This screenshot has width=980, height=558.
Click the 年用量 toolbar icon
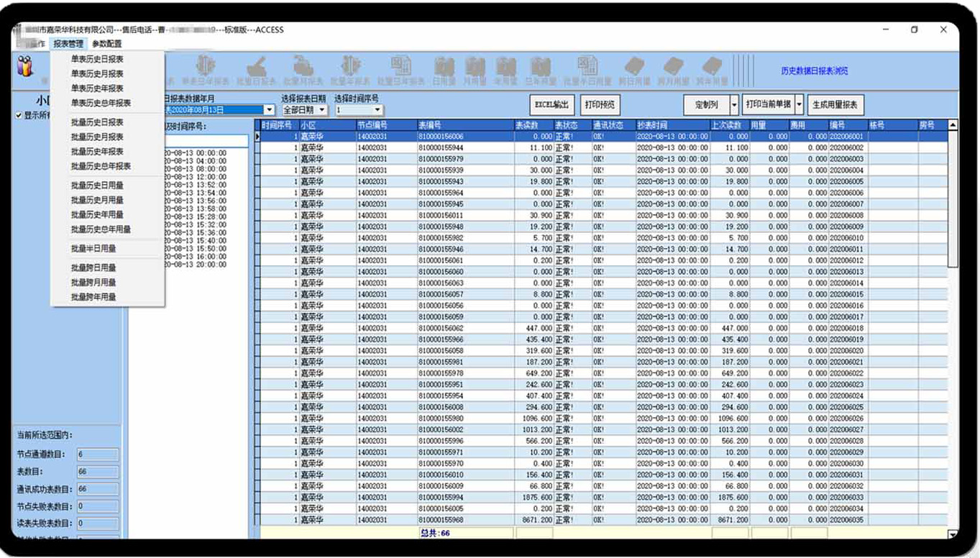coord(506,70)
